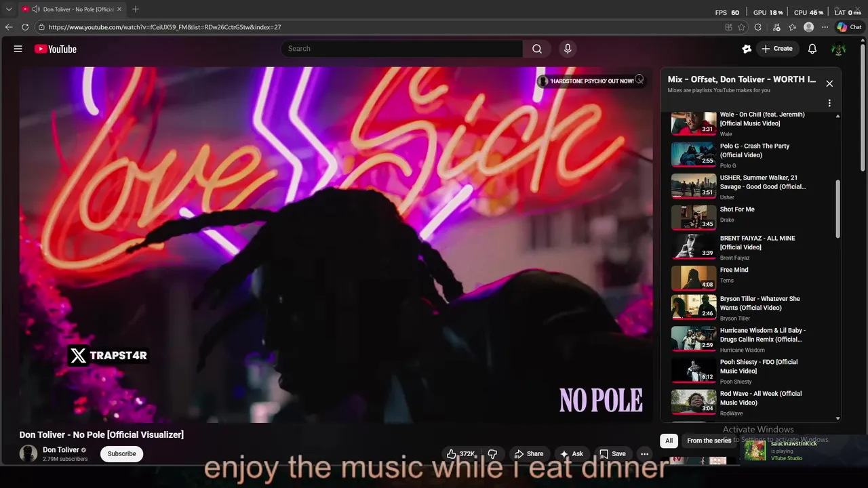
Task: Dislike the video
Action: tap(493, 454)
